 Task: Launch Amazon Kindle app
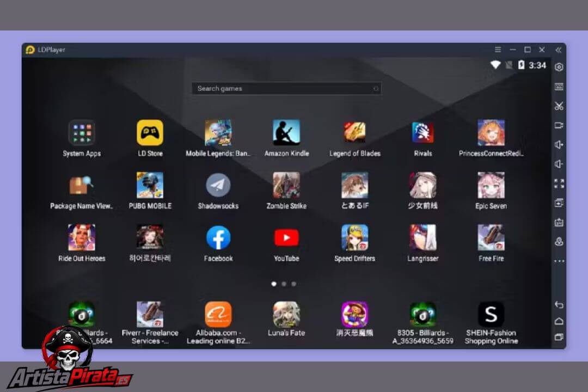(286, 133)
